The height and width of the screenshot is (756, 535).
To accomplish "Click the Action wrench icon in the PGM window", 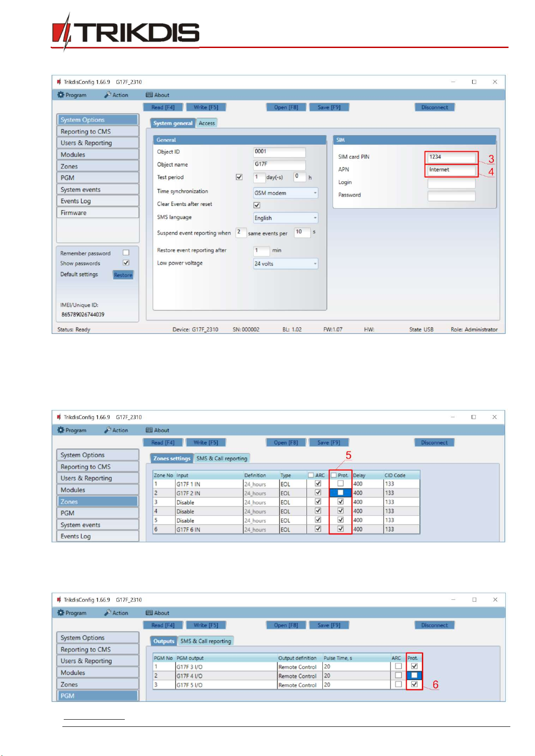I will pyautogui.click(x=108, y=612).
